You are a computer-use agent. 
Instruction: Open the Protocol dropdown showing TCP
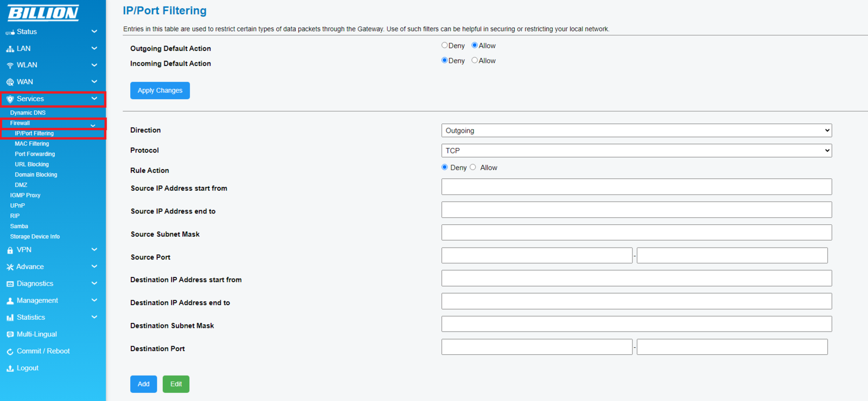click(x=636, y=151)
